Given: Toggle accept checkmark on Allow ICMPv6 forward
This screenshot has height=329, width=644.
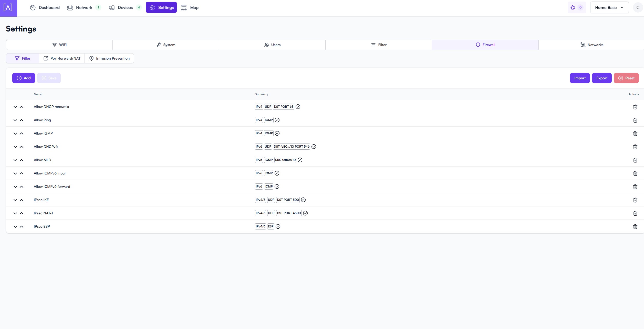Looking at the screenshot, I should (277, 187).
